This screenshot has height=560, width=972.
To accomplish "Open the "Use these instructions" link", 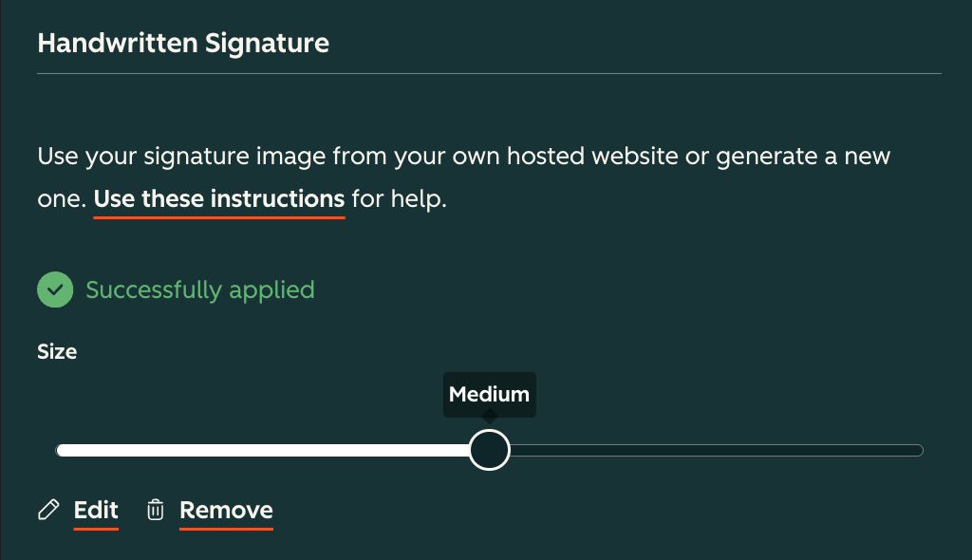I will tap(218, 200).
